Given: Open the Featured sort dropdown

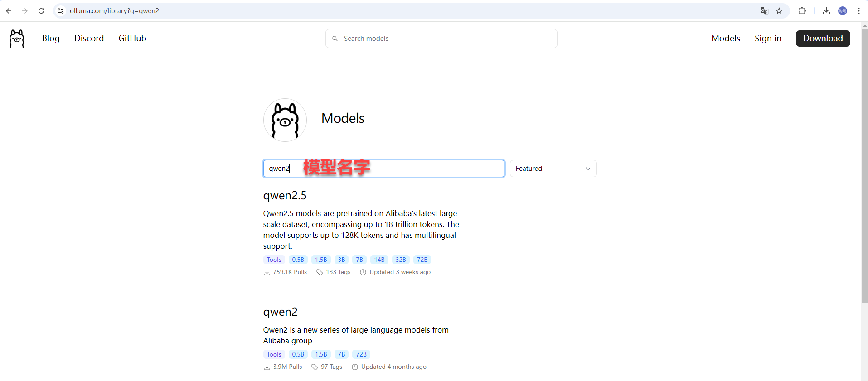Looking at the screenshot, I should click(553, 169).
